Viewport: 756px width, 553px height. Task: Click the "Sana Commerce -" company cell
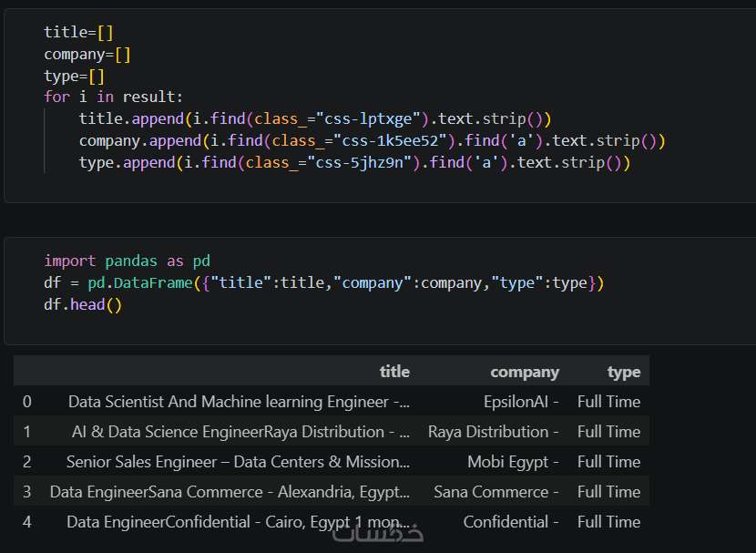496,492
